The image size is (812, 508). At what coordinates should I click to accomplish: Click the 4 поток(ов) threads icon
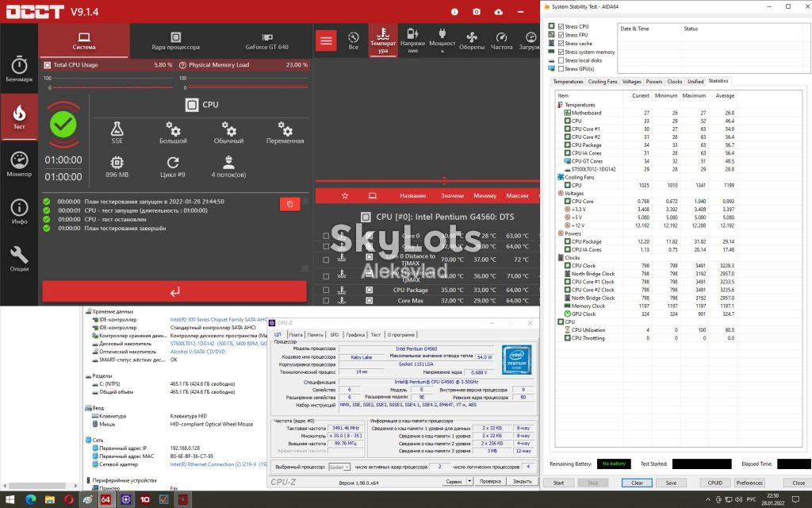228,163
